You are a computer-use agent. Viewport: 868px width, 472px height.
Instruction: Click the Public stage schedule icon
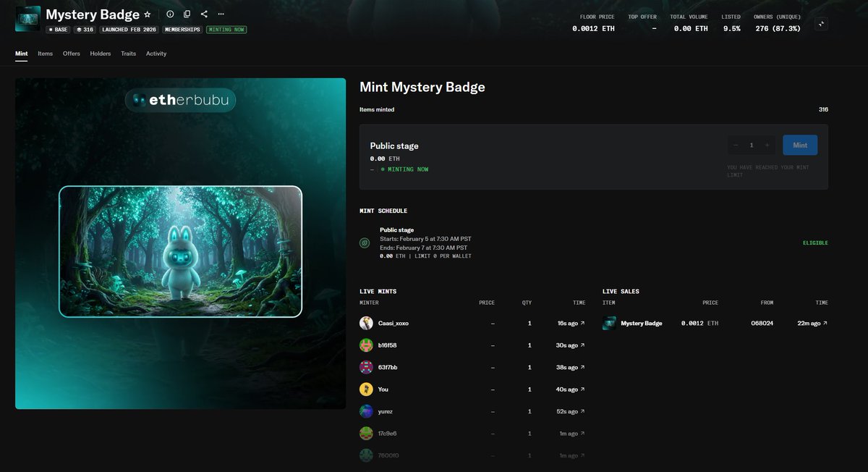365,243
